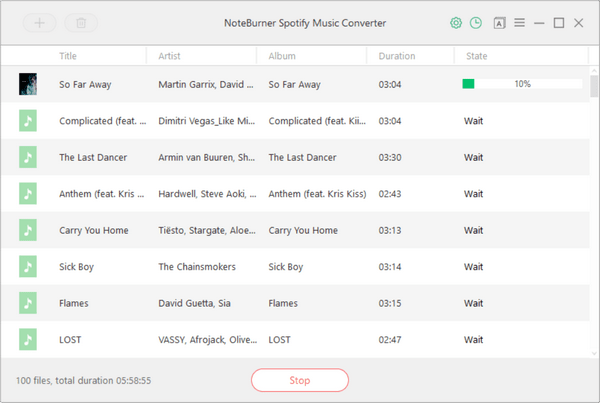
Task: Click the So Far Away album thumbnail
Action: point(28,84)
